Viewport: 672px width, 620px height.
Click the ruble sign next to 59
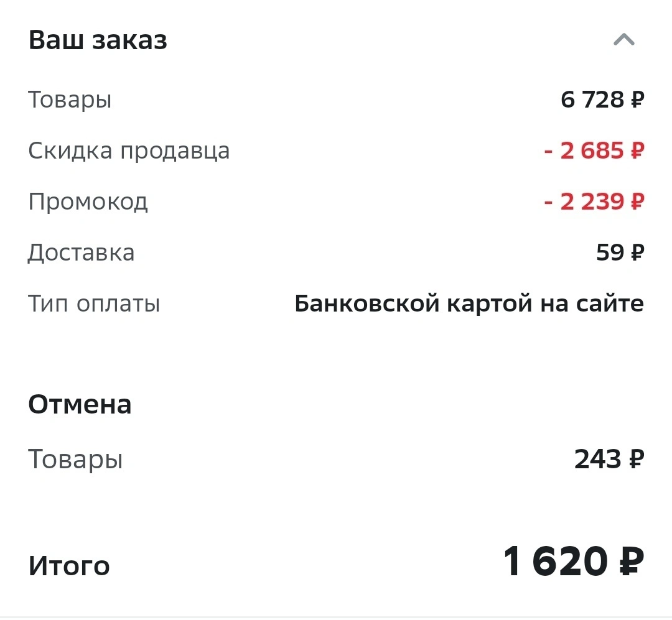click(638, 252)
